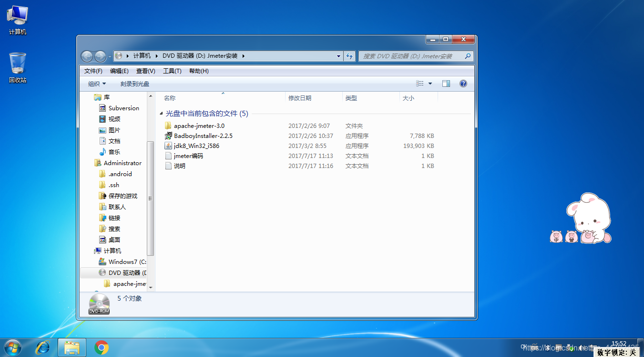Select the BadboyInstaller-2.2.5 application icon
Screen dimensions: 644x357
point(168,136)
